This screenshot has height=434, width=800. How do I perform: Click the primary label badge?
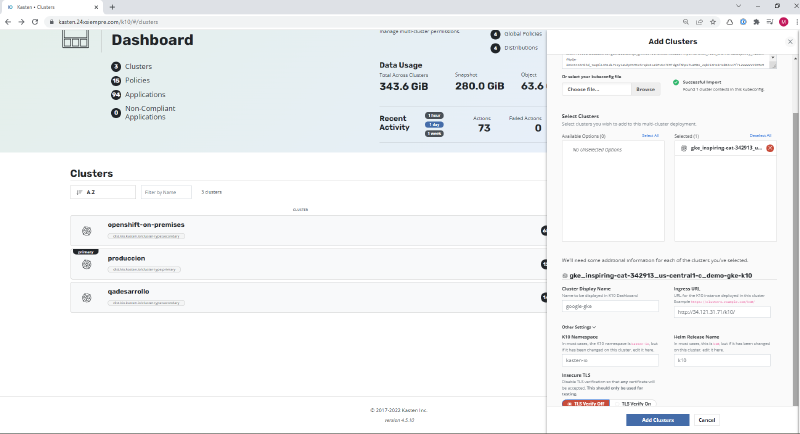click(86, 252)
